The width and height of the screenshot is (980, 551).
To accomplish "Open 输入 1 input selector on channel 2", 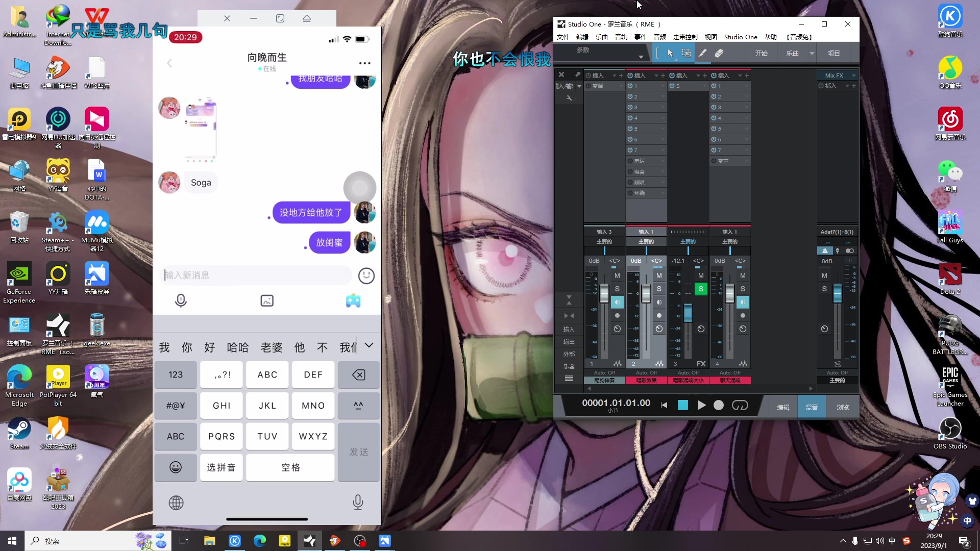I will pyautogui.click(x=646, y=232).
